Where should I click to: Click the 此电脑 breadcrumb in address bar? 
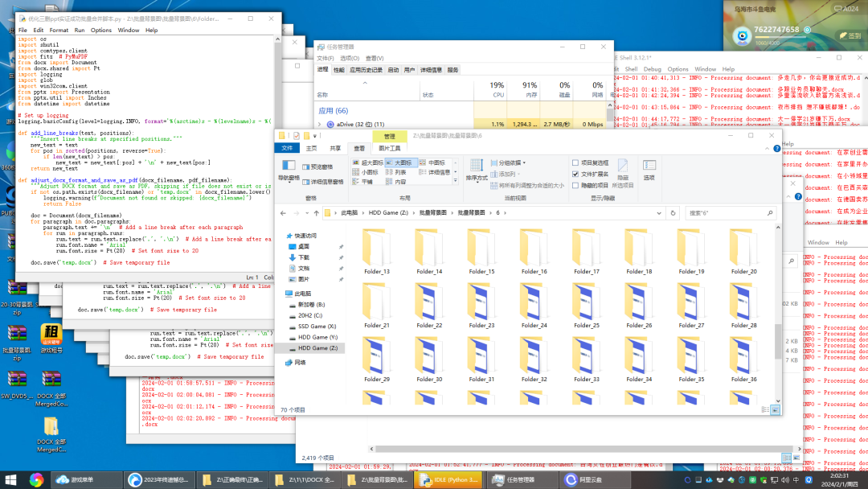349,213
